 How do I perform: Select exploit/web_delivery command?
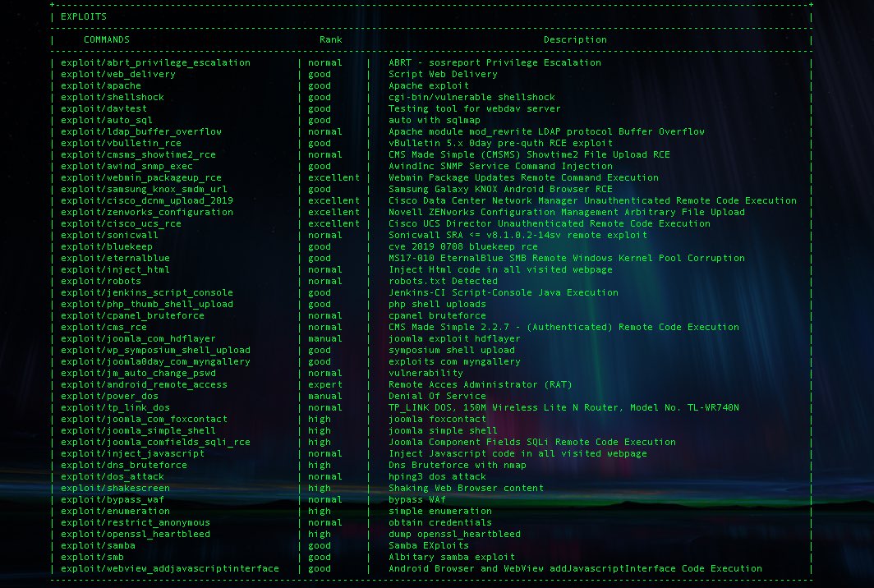coord(118,74)
